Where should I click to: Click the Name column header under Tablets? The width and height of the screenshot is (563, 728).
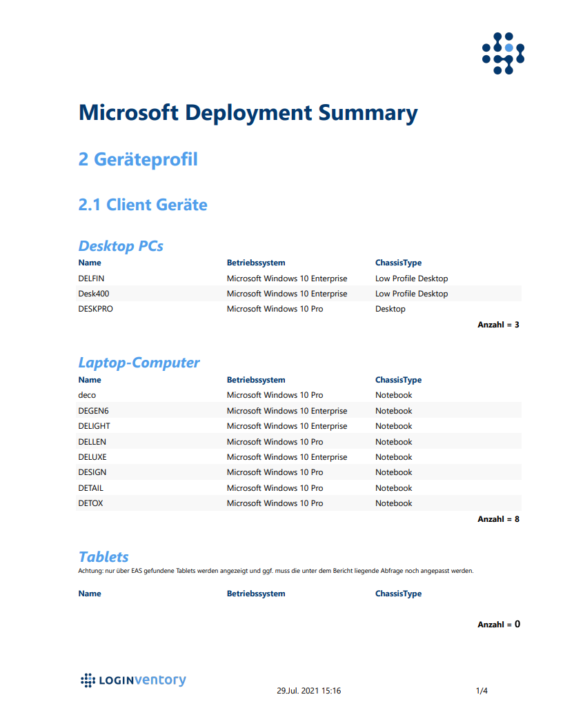coord(90,594)
